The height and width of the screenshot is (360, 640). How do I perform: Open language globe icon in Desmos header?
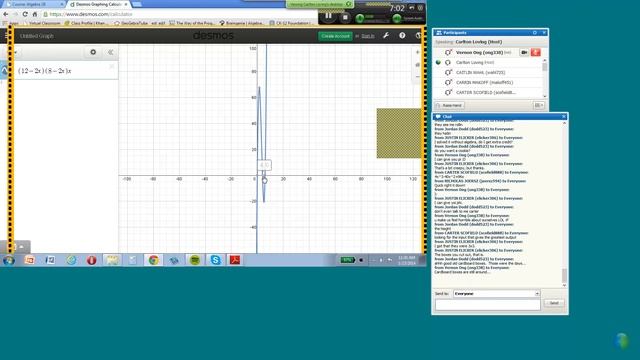(418, 36)
